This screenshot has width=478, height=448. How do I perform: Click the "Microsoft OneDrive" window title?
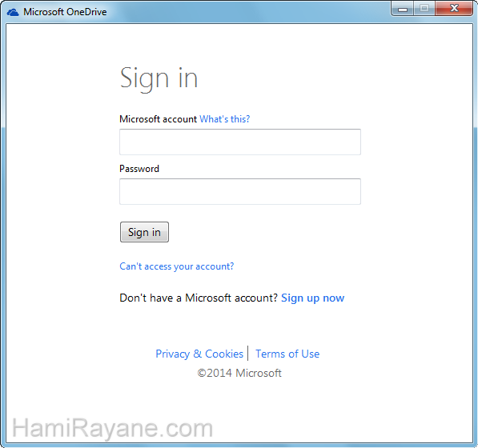tap(65, 12)
